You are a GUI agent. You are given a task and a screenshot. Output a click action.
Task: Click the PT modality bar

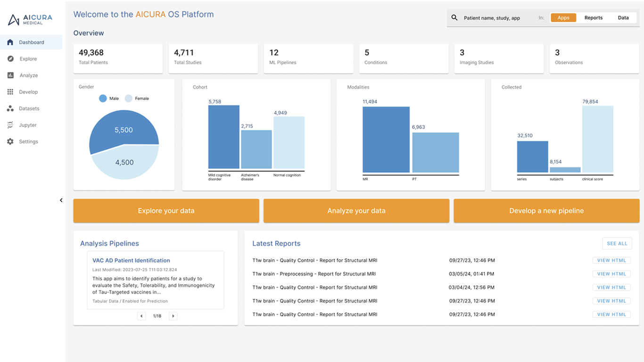(436, 152)
